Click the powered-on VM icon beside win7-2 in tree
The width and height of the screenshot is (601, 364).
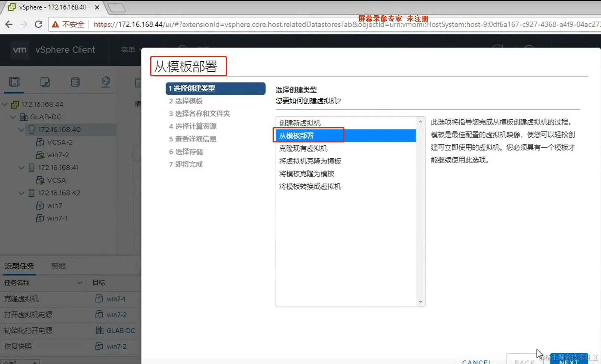tap(40, 155)
